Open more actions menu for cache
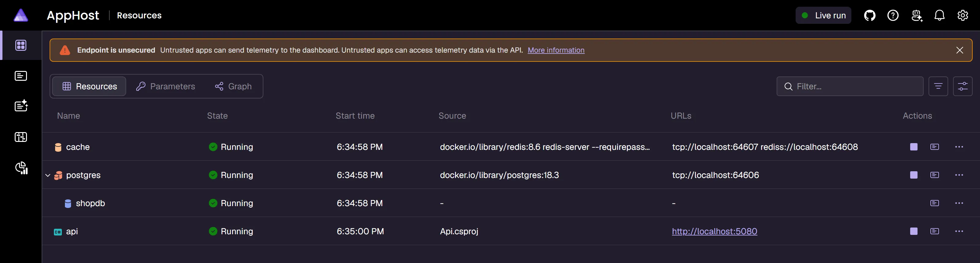The height and width of the screenshot is (263, 980). coord(959,147)
